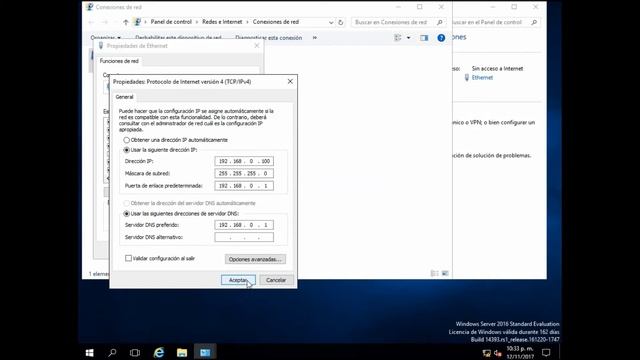This screenshot has width=640, height=360.
Task: Click Conexiones de red breadcrumb
Action: click(276, 22)
